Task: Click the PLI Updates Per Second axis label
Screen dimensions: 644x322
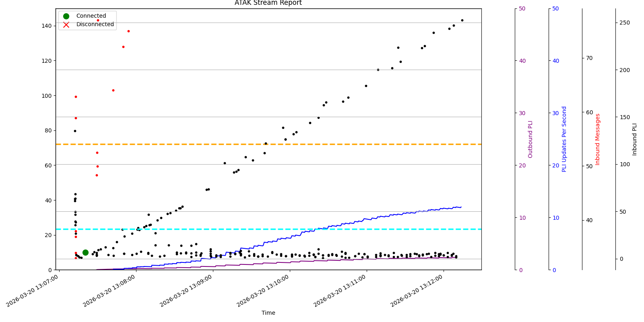Action: click(564, 139)
